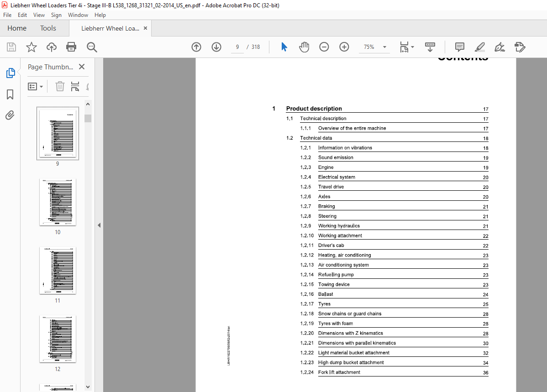Select the Liebherr Wheel Loa... document tab
Image resolution: width=547 pixels, height=392 pixels.
110,28
